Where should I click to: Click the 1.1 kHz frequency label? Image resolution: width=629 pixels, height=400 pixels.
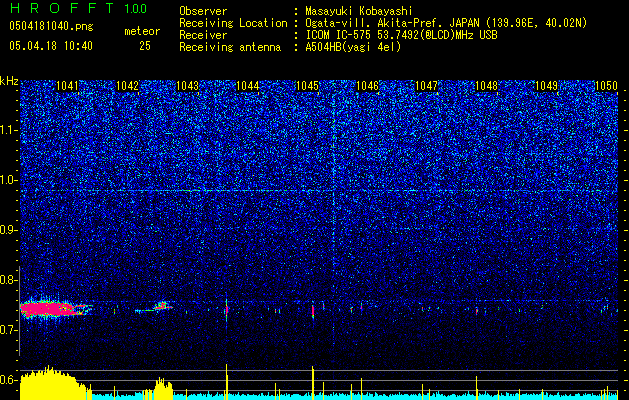pos(9,130)
